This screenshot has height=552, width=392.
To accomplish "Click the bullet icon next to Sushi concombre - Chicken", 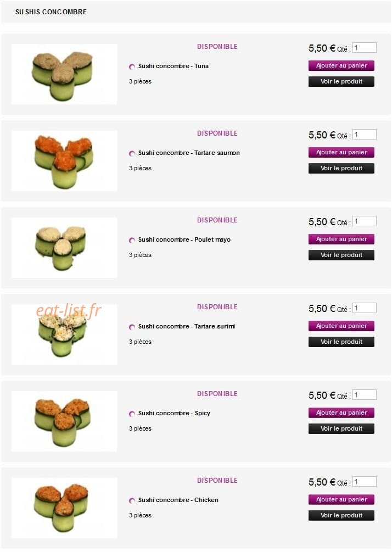I will coord(132,500).
